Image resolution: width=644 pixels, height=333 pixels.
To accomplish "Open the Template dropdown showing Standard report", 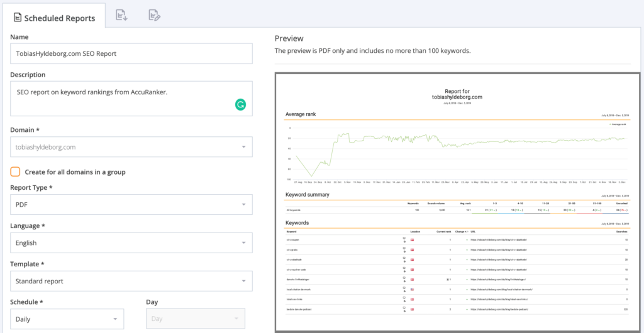I will [131, 281].
